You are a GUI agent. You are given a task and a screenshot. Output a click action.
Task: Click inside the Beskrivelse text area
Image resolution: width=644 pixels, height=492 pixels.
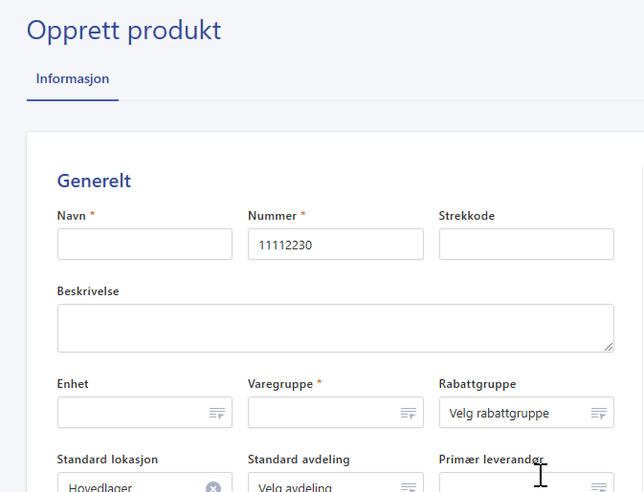click(x=335, y=328)
